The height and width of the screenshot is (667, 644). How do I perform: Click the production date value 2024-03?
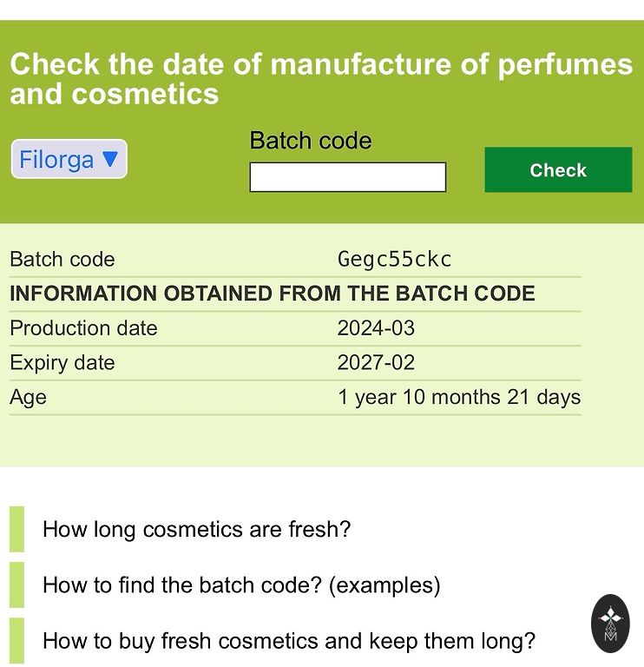[376, 328]
